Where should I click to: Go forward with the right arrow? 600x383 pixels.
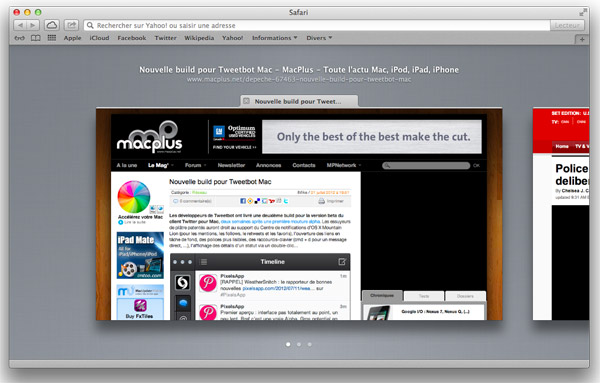click(33, 25)
